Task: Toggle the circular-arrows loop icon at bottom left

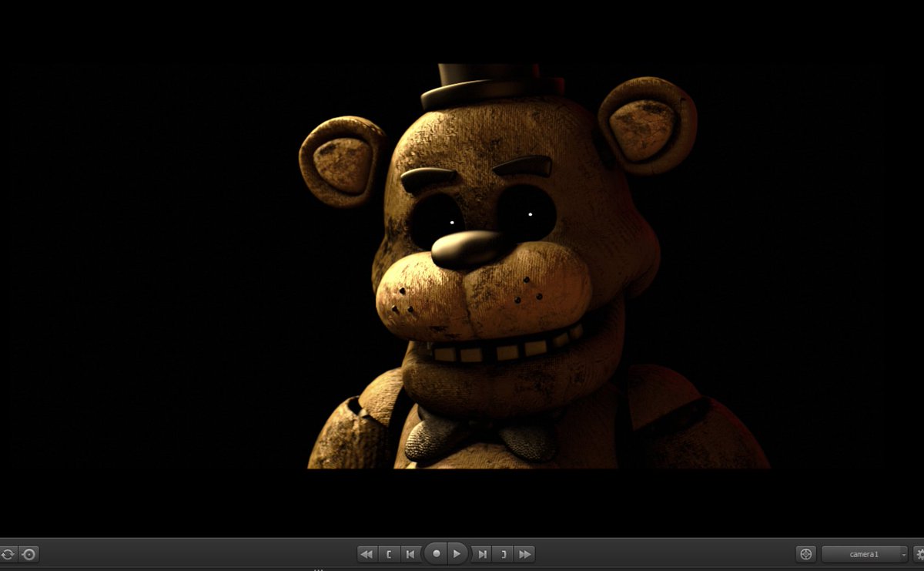Action: pyautogui.click(x=8, y=553)
